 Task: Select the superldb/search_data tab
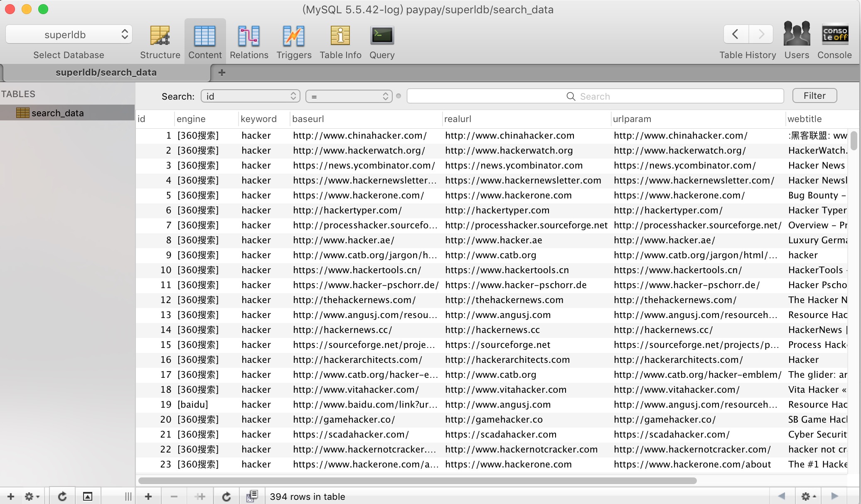tap(106, 72)
